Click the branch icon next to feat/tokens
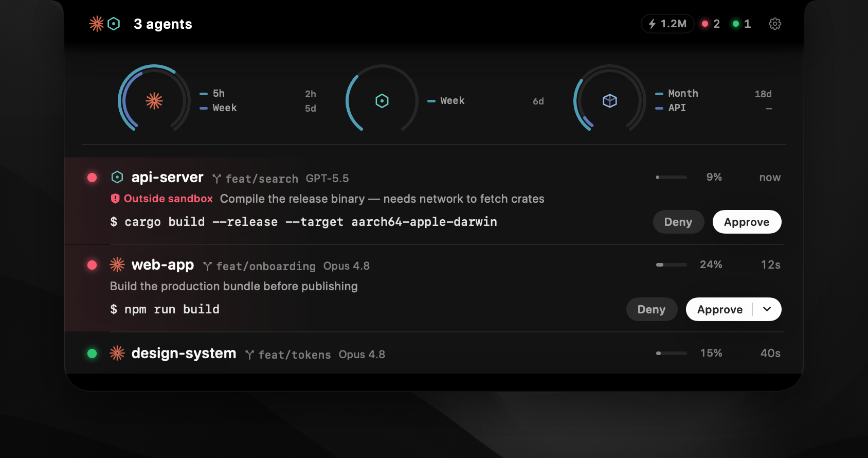 pos(249,355)
